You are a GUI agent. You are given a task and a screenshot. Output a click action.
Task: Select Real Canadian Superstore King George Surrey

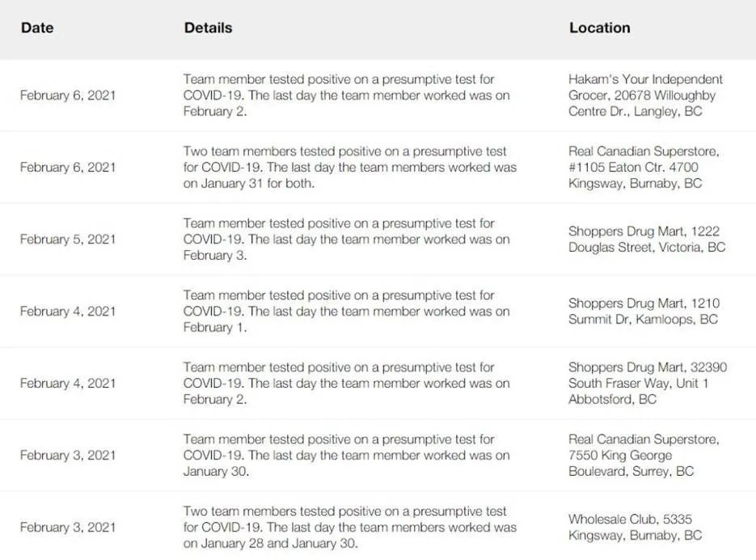pos(644,455)
